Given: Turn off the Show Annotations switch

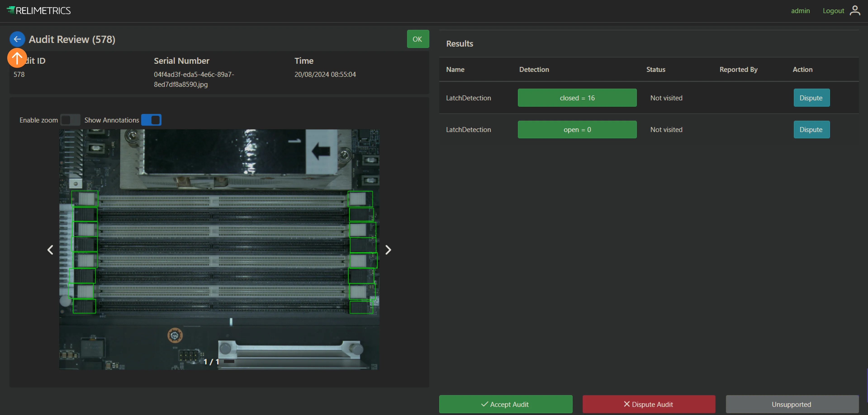Looking at the screenshot, I should coord(151,120).
